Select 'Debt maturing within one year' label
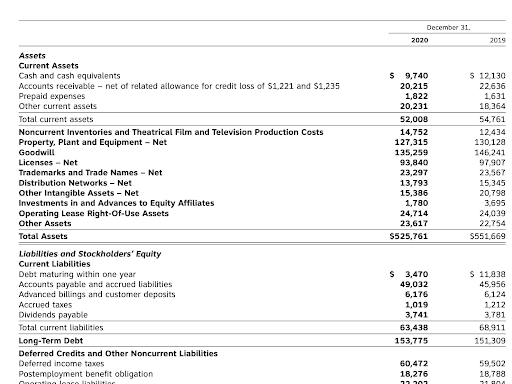This screenshot has height=384, width=512. 77,274
